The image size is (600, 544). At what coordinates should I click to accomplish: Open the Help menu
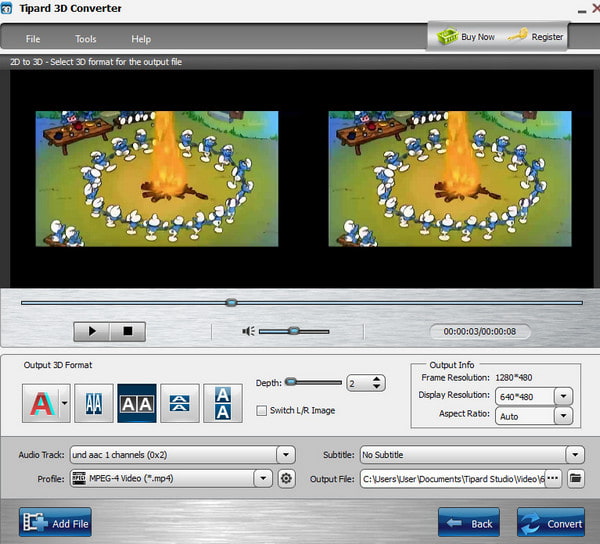point(141,39)
